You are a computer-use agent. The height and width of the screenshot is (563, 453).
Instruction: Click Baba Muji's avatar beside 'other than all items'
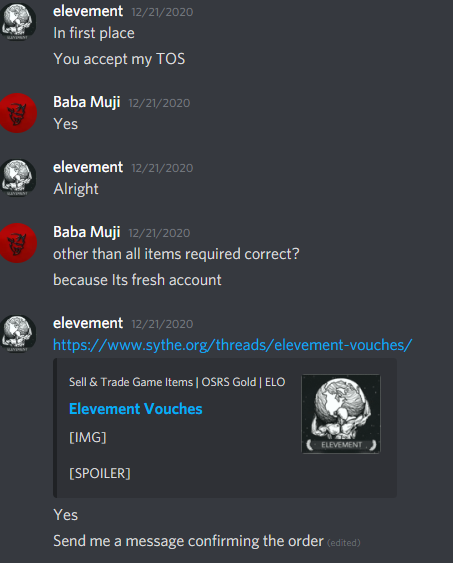(x=18, y=243)
